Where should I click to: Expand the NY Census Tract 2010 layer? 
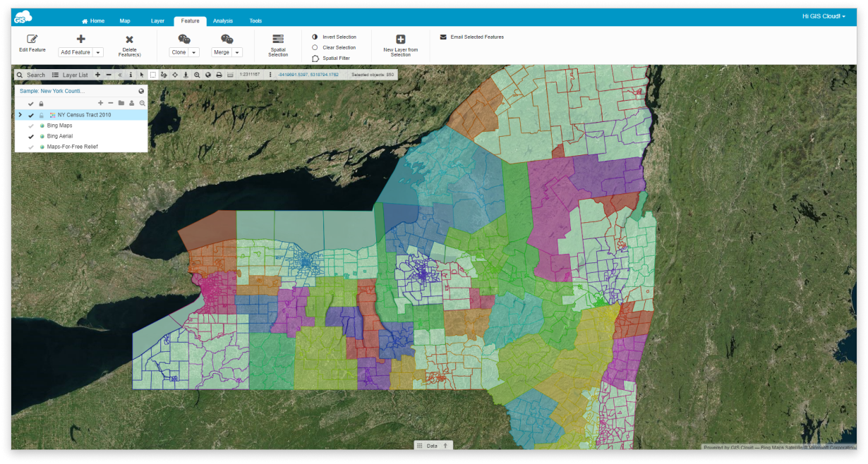[20, 115]
